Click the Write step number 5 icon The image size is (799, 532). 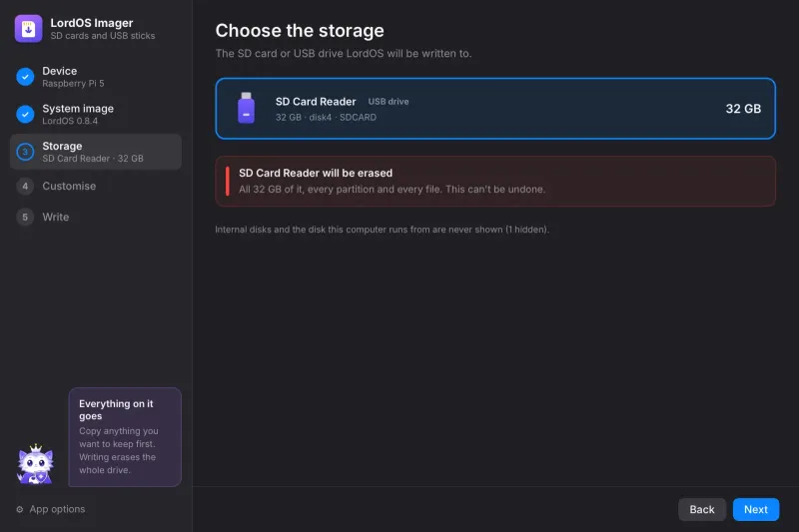pyautogui.click(x=25, y=217)
